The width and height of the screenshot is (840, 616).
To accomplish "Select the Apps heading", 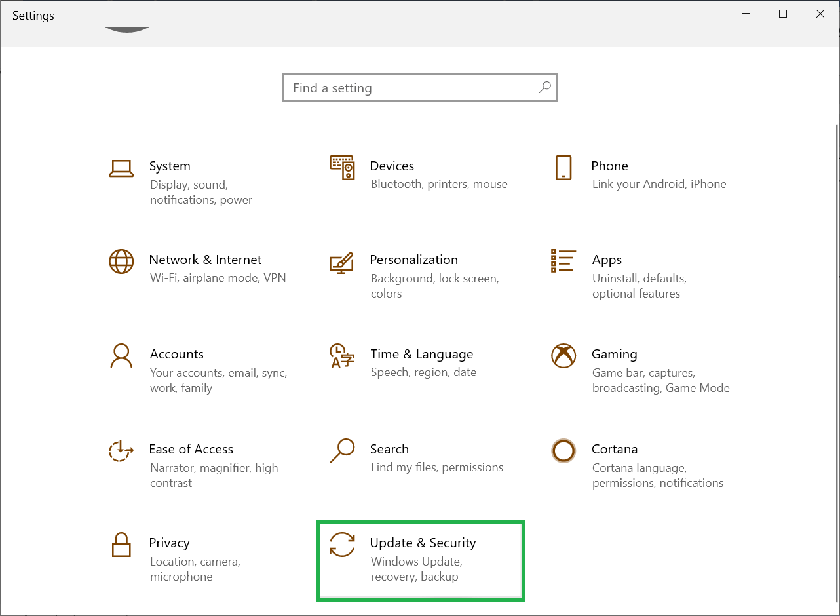I will click(x=607, y=260).
